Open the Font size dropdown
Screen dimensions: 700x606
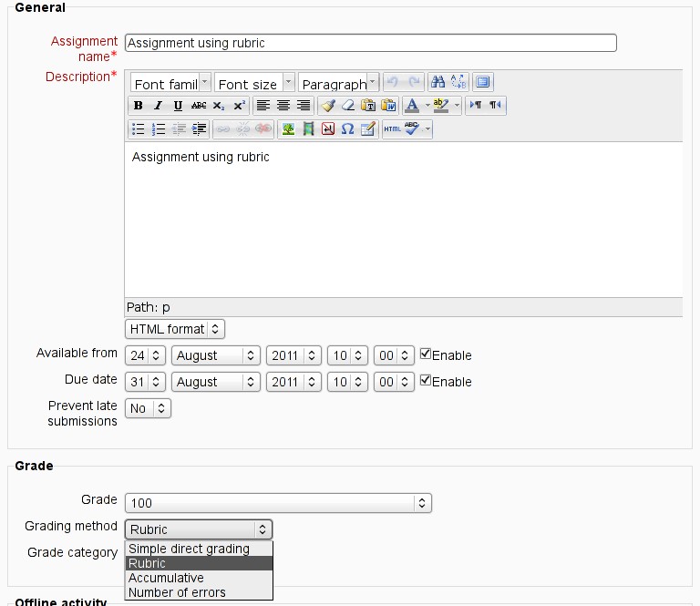pyautogui.click(x=254, y=83)
